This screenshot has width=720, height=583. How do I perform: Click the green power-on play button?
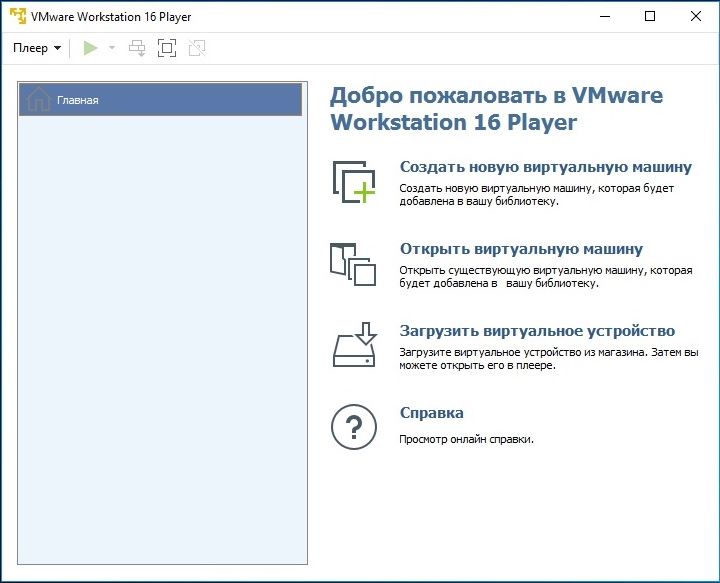point(90,48)
